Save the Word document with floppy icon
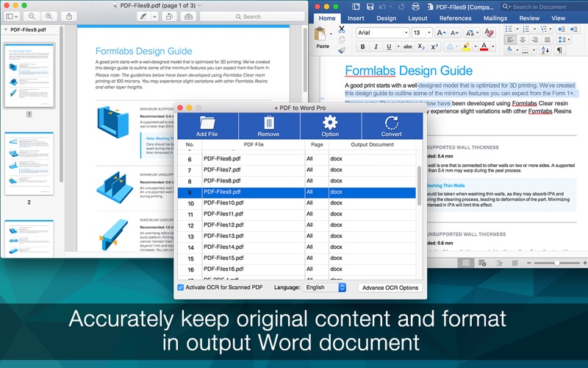Viewport: 588px width, 368px height. [x=370, y=7]
